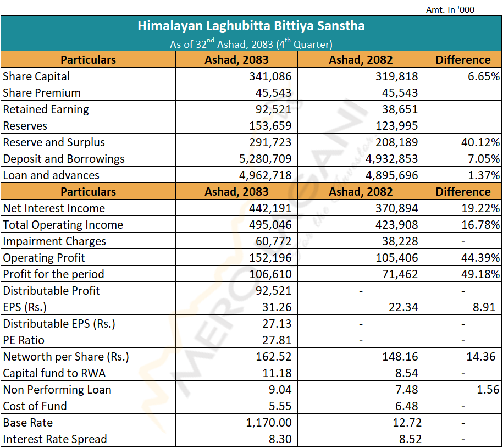
Task: Click Total Operating Income label
Action: click(x=63, y=225)
